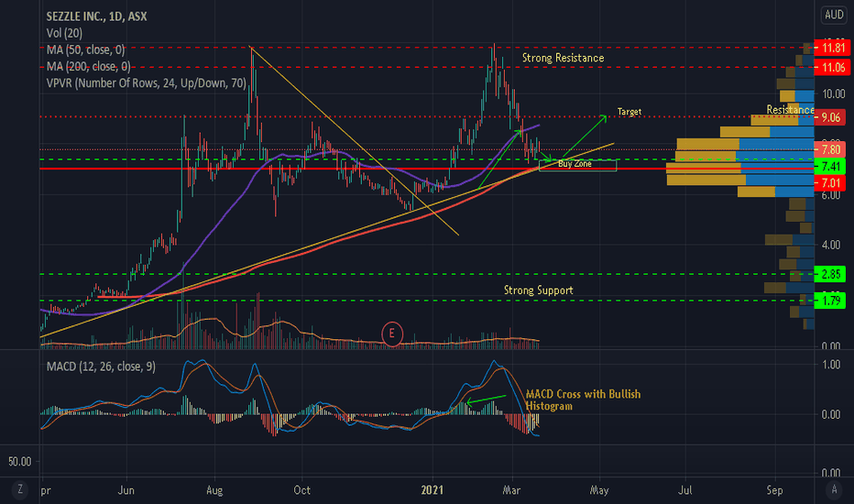Click the 1.00 value on MACD axis
The width and height of the screenshot is (854, 504).
tap(831, 365)
